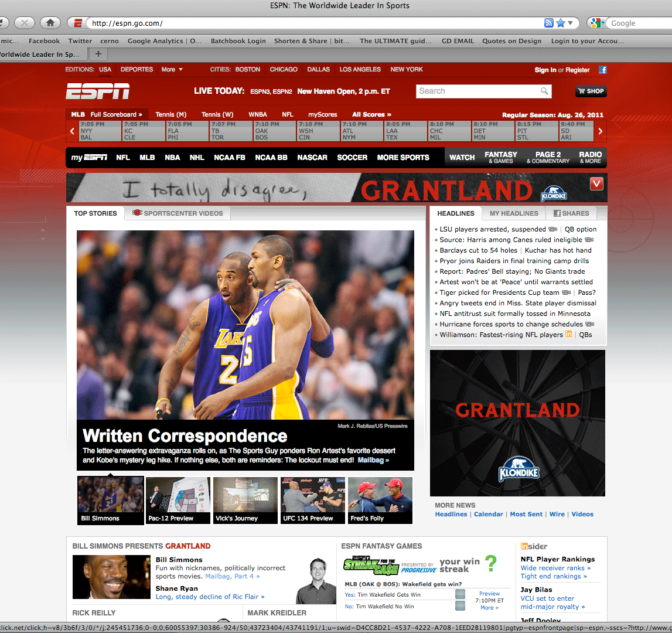Click the video icon beside Harris Canes headline

(x=589, y=240)
